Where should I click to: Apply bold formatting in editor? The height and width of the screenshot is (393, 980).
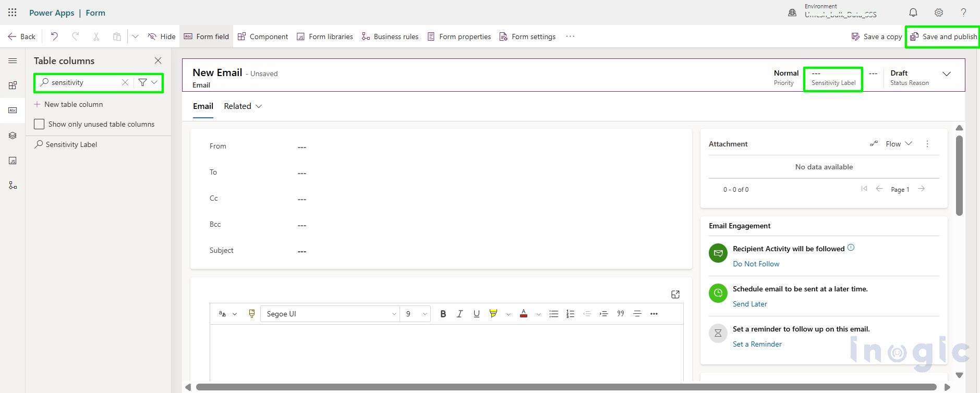pos(443,314)
